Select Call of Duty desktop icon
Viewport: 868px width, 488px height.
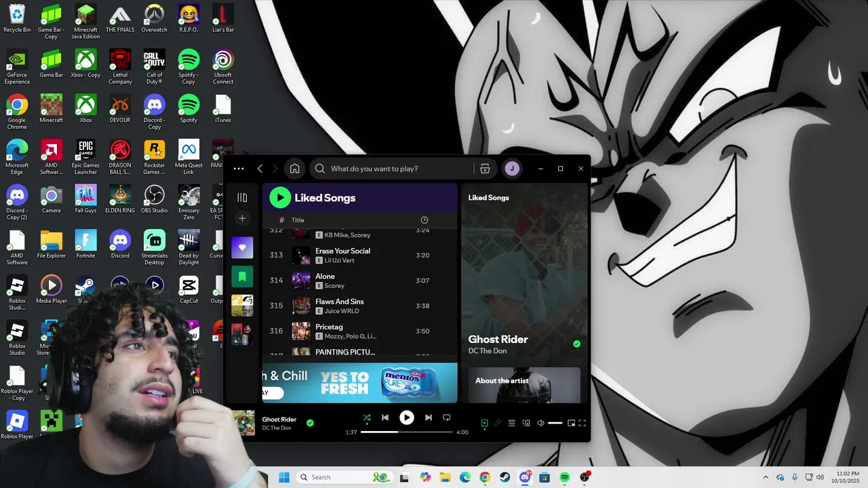tap(154, 67)
